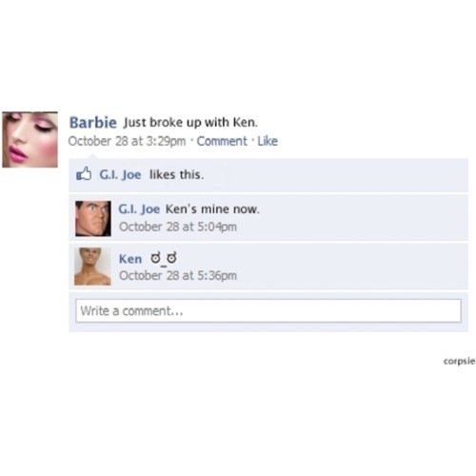Click the 'likes this.' text
Image resolution: width=476 pixels, height=476 pixels.
176,174
